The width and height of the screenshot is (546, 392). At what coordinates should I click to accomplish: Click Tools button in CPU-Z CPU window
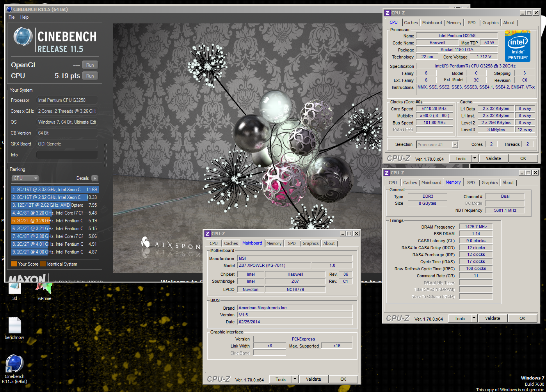pos(461,158)
